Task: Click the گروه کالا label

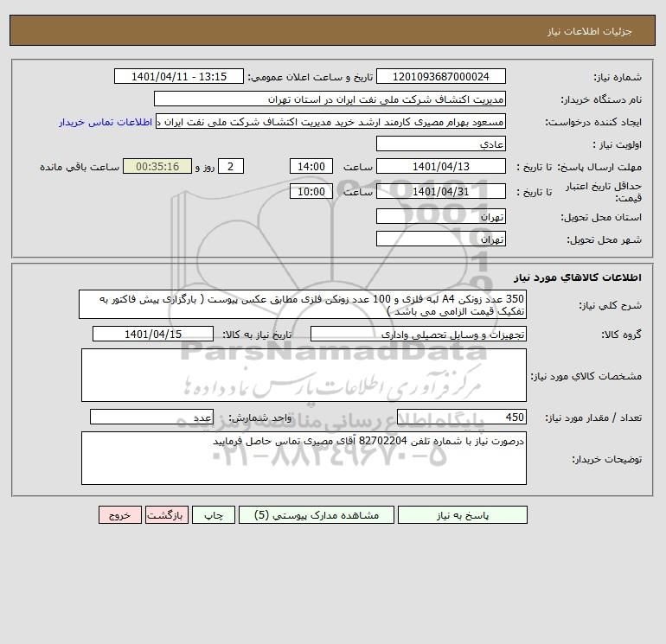Action: tap(621, 335)
